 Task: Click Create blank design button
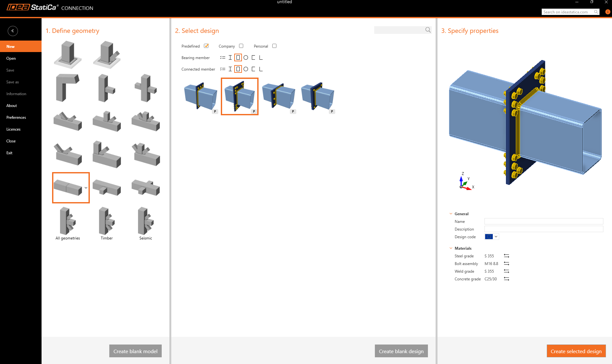[401, 351]
